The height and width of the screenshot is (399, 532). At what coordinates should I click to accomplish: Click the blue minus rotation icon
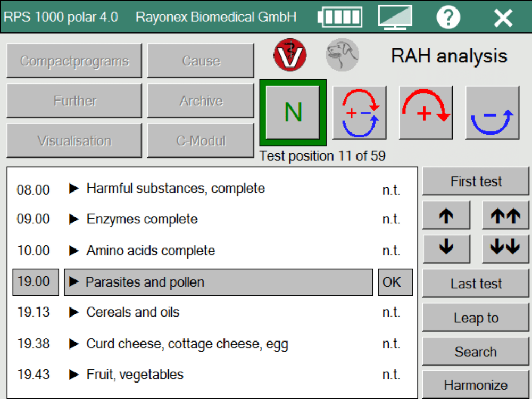tap(493, 112)
